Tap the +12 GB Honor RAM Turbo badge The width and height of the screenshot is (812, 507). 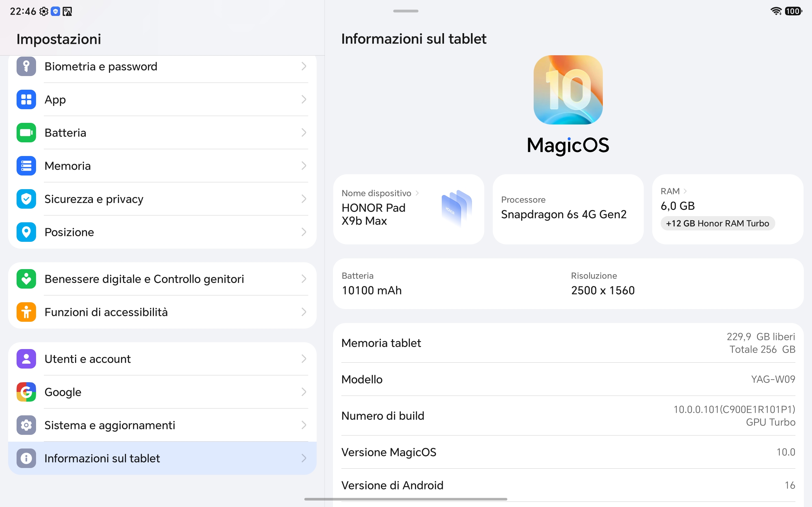click(x=717, y=223)
